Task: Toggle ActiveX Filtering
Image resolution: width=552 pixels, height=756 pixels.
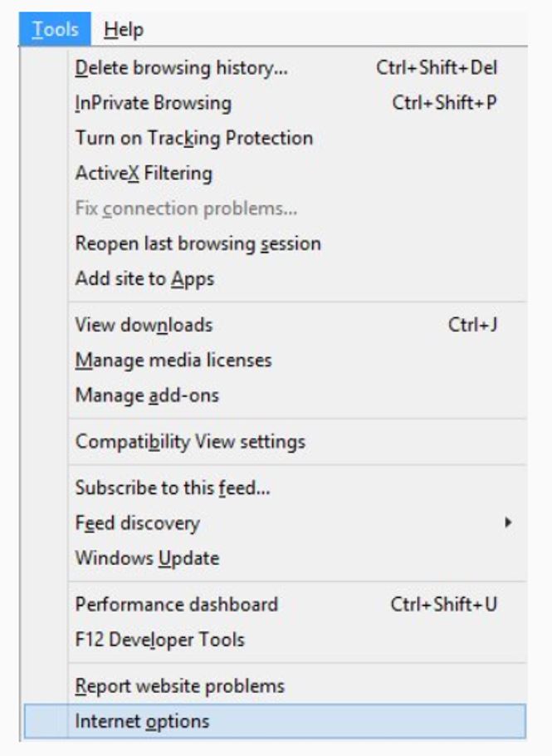Action: pyautogui.click(x=144, y=174)
